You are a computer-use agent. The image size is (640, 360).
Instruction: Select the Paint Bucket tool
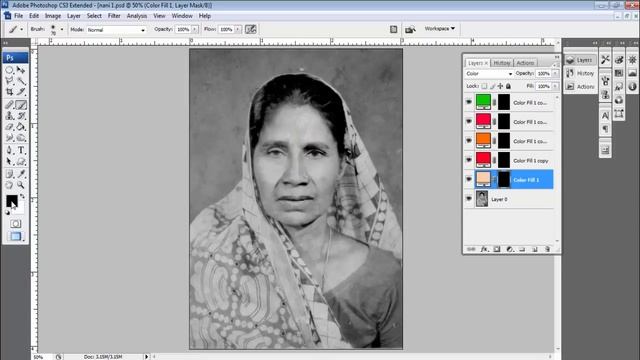tap(21, 127)
